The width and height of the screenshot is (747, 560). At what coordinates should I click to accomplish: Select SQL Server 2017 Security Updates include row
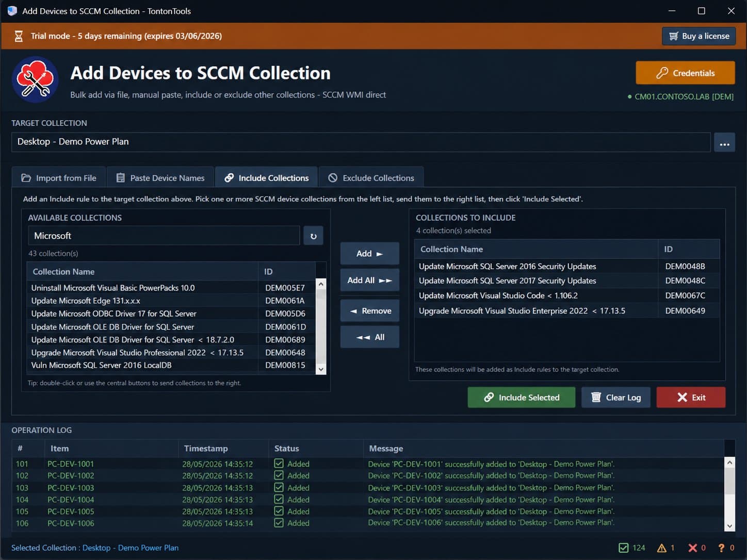point(567,281)
